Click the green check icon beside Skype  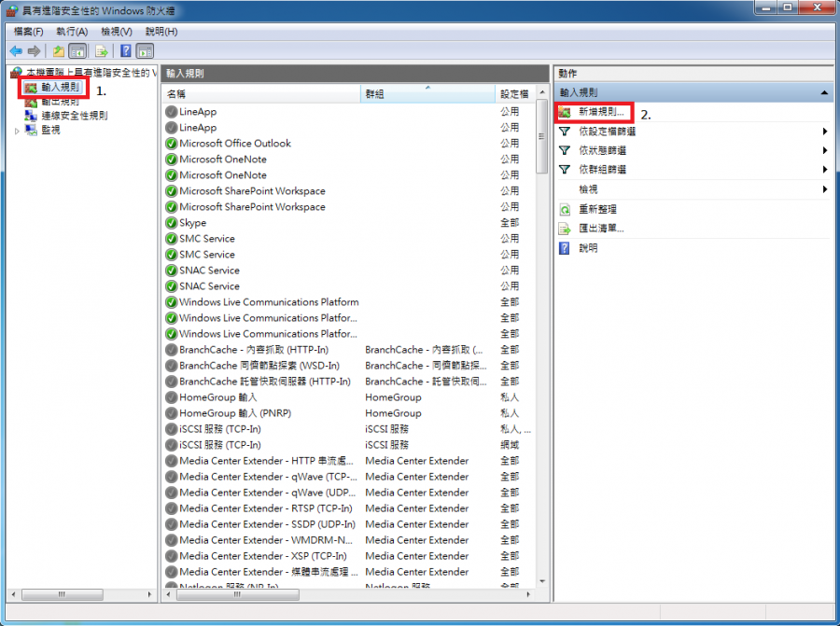[171, 223]
